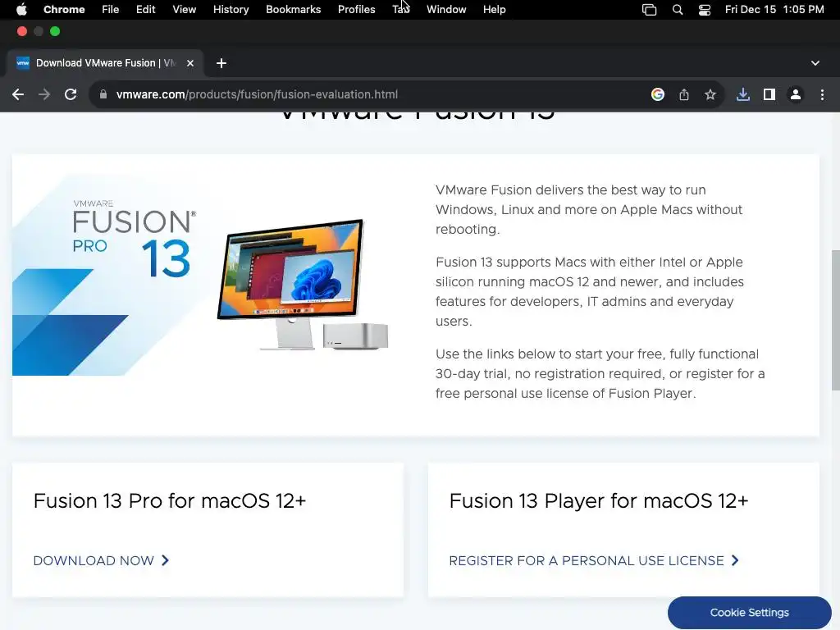Click the Fusion Pro 13 logo image
840x630 pixels.
point(134,239)
